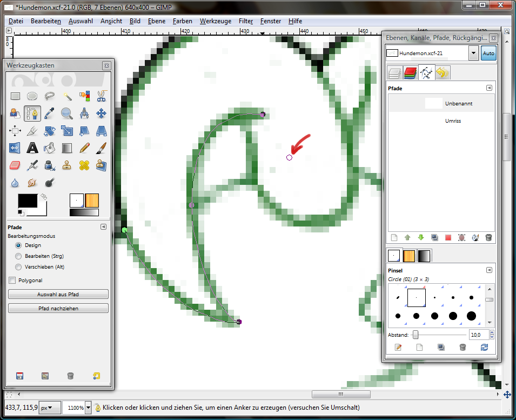Click the orange wood pattern swatch in toolbox
Screen dimensions: 516x420
[92, 201]
